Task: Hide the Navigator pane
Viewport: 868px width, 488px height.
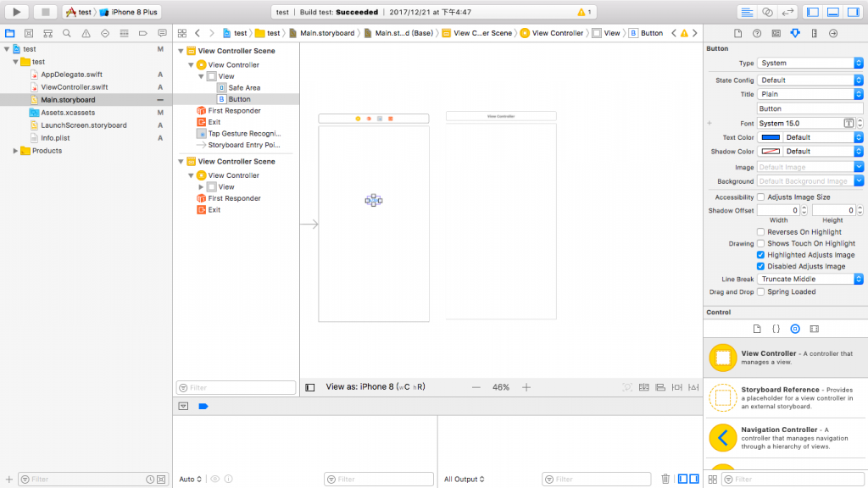Action: [x=813, y=12]
